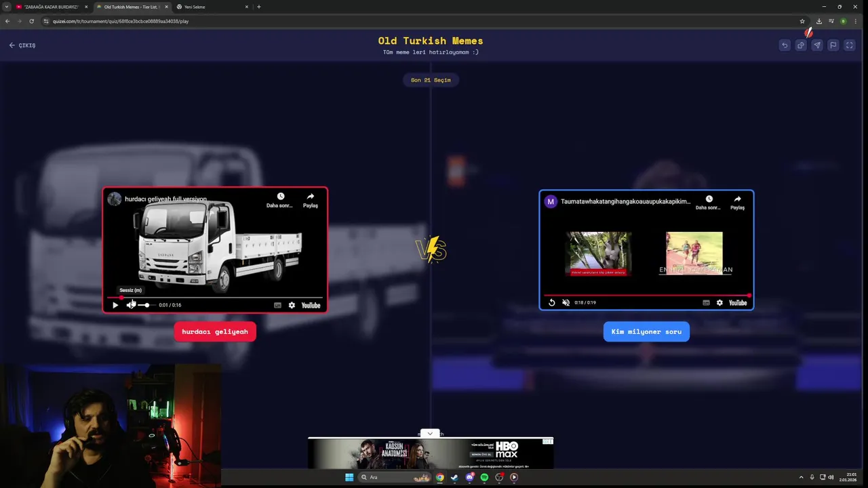Screen dimensions: 868x488
Task: Open Discord from the taskbar
Action: (469, 477)
